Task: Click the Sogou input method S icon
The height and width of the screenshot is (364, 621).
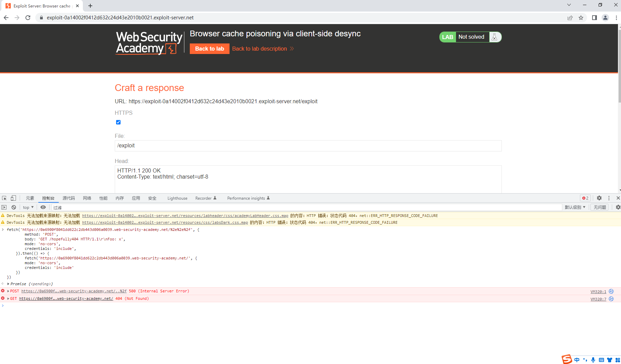Action: click(x=567, y=359)
